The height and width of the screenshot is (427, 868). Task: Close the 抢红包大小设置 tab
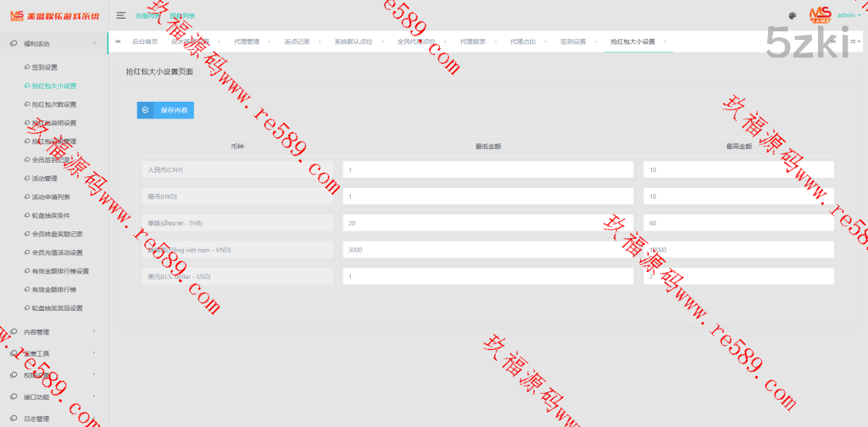[665, 42]
